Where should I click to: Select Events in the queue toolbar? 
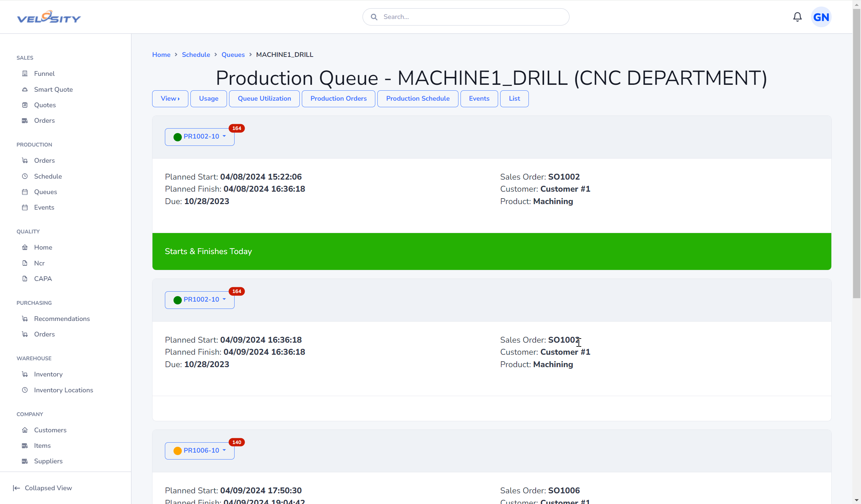479,99
